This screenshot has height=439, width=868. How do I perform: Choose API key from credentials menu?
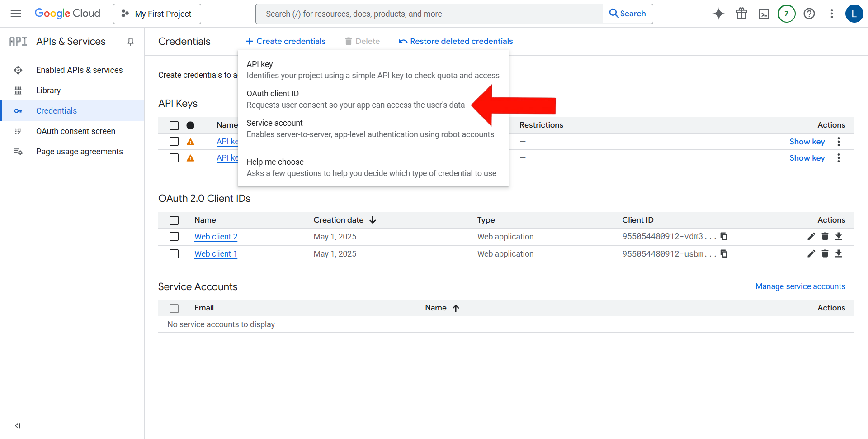point(373,70)
